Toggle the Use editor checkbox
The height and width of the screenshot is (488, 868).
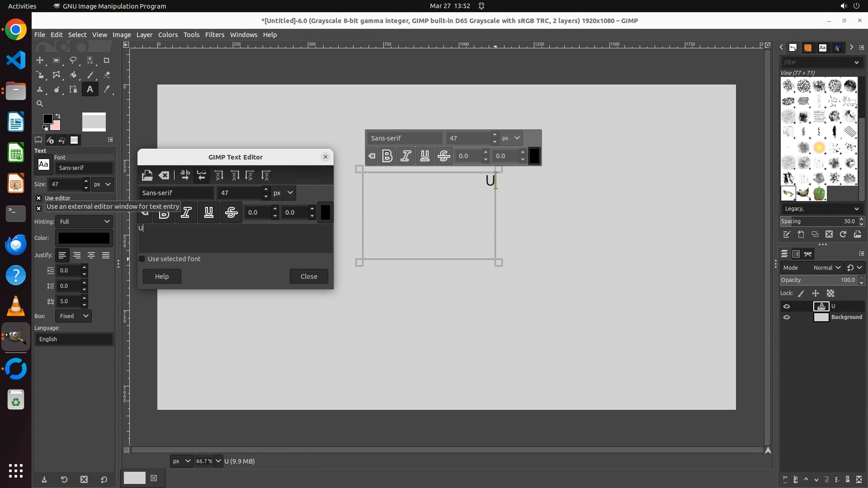[x=39, y=198]
